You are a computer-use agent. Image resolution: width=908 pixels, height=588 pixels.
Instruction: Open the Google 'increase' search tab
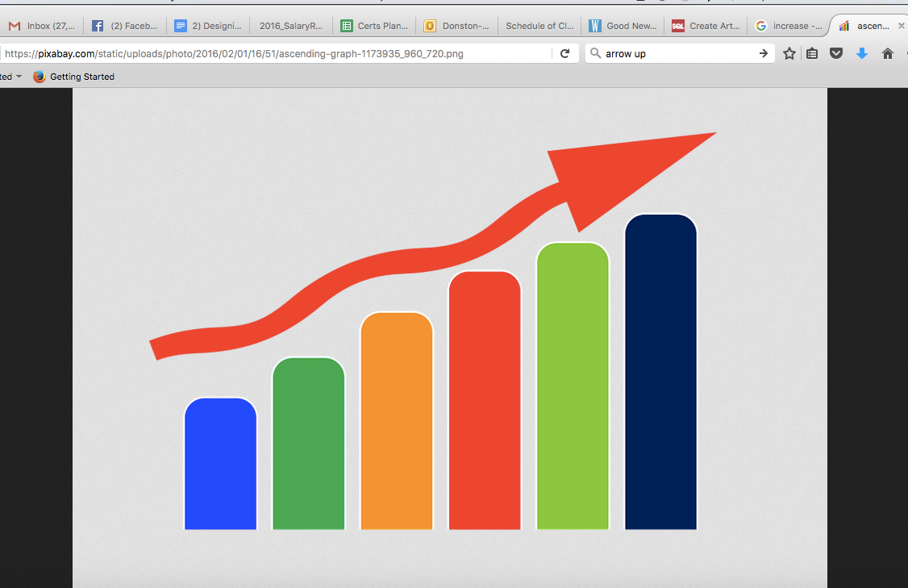pyautogui.click(x=789, y=26)
